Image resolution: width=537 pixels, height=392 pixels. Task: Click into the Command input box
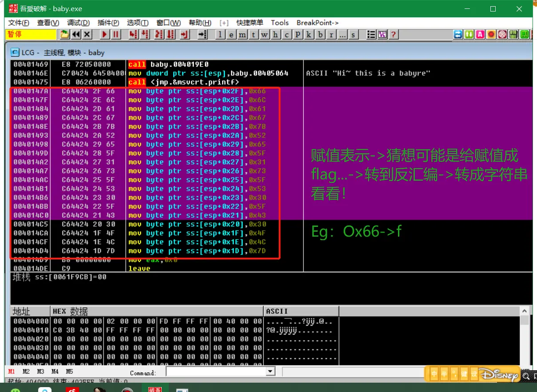coord(216,372)
